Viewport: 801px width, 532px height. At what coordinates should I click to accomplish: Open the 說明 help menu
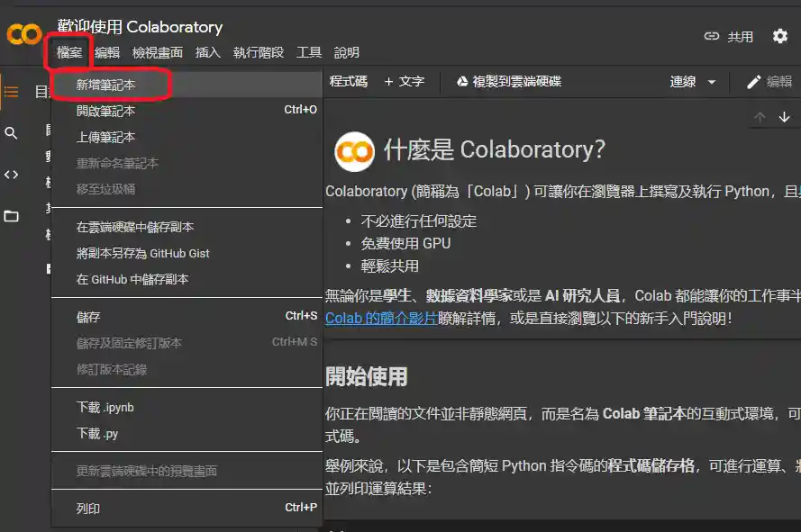point(347,52)
